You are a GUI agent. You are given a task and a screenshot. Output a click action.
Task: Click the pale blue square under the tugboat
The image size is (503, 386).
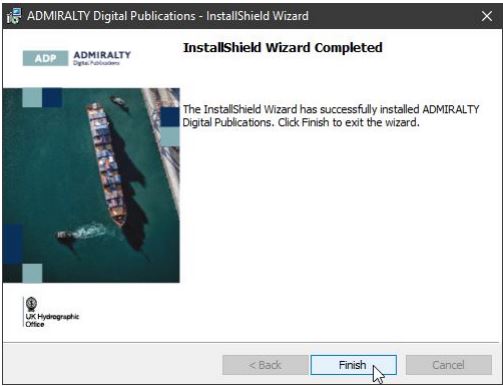coord(32,273)
